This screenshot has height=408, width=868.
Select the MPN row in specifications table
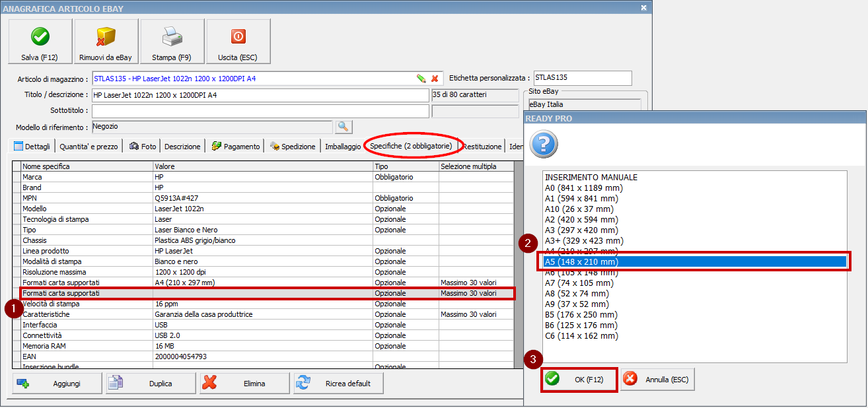263,198
